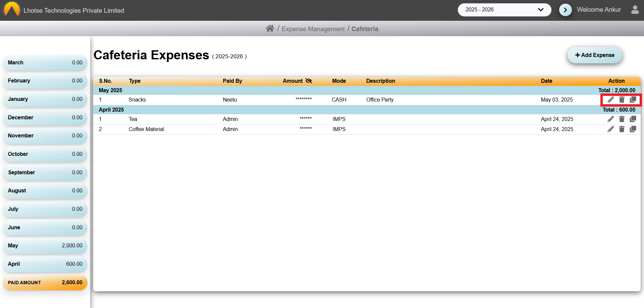
Task: Select February in month sidebar
Action: pyautogui.click(x=45, y=81)
